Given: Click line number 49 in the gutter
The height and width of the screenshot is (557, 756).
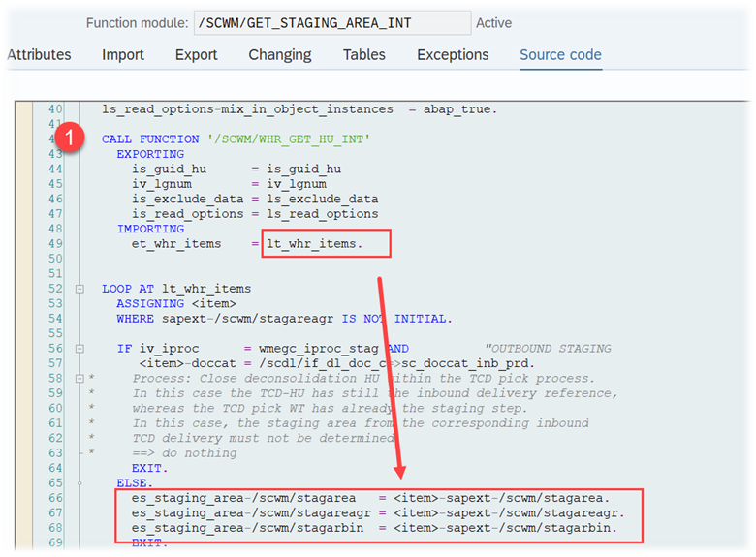Looking at the screenshot, I should click(55, 244).
